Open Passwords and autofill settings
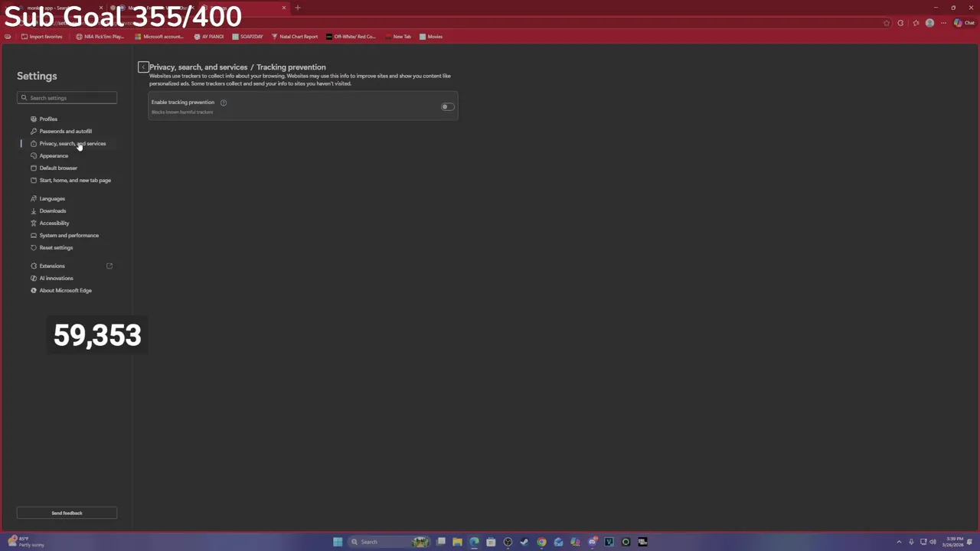The image size is (980, 551). coord(65,131)
